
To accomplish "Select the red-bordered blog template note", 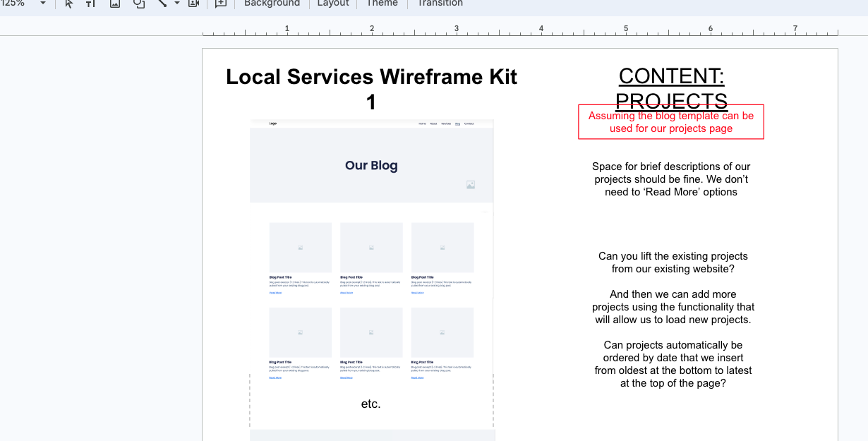I will [x=670, y=122].
